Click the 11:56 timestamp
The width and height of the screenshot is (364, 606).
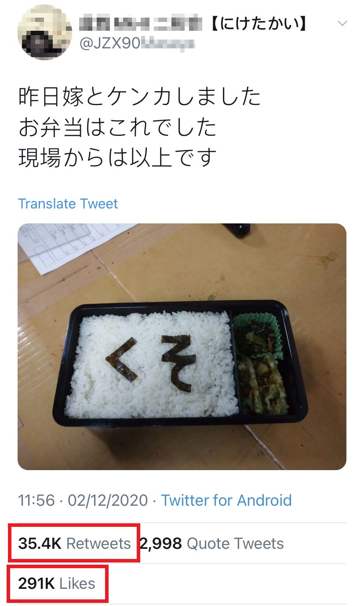[36, 500]
